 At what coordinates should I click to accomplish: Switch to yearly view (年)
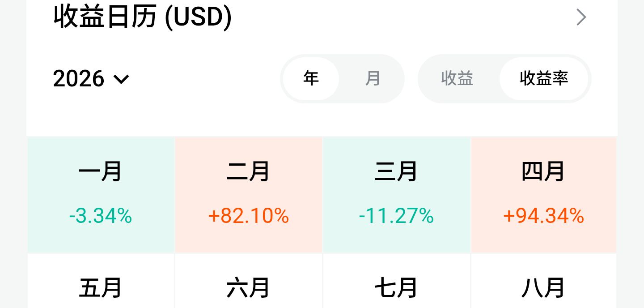[311, 79]
